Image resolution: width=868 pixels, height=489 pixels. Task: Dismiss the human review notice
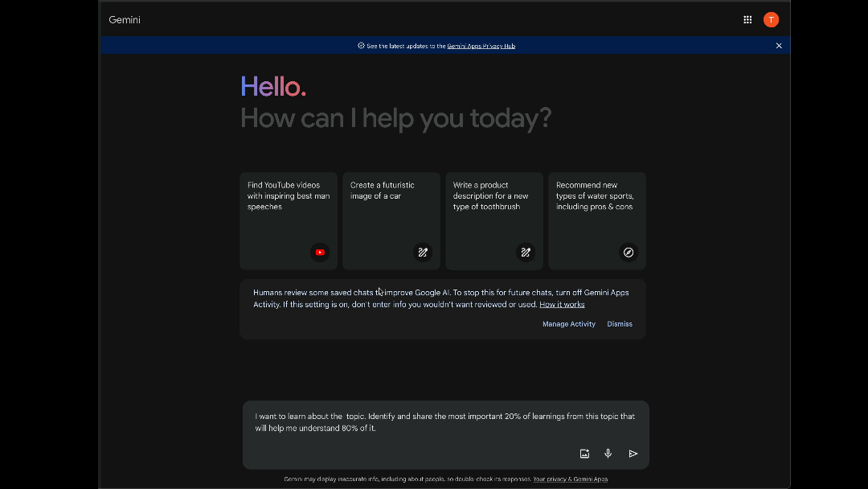click(620, 324)
